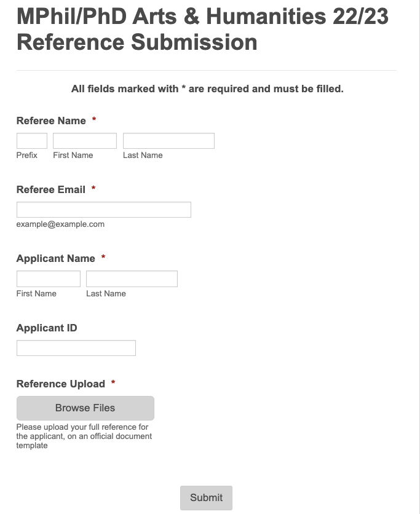Click the Referee Email input box

point(103,210)
